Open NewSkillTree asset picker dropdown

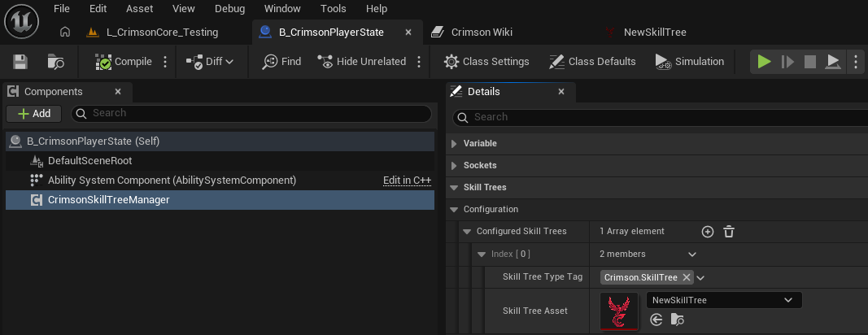[x=724, y=300]
